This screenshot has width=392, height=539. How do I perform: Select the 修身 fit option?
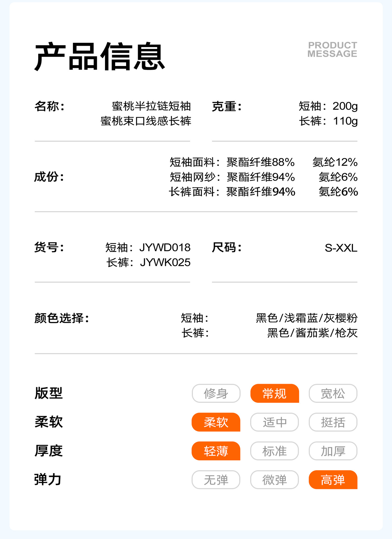click(x=216, y=393)
